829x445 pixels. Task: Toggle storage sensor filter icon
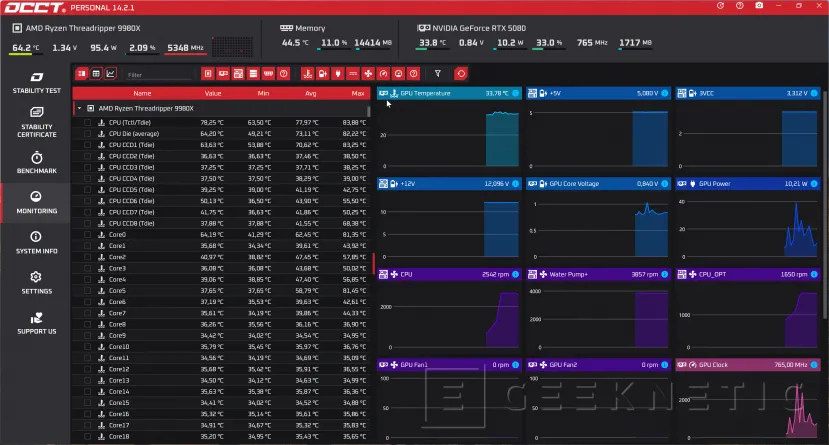click(x=253, y=73)
